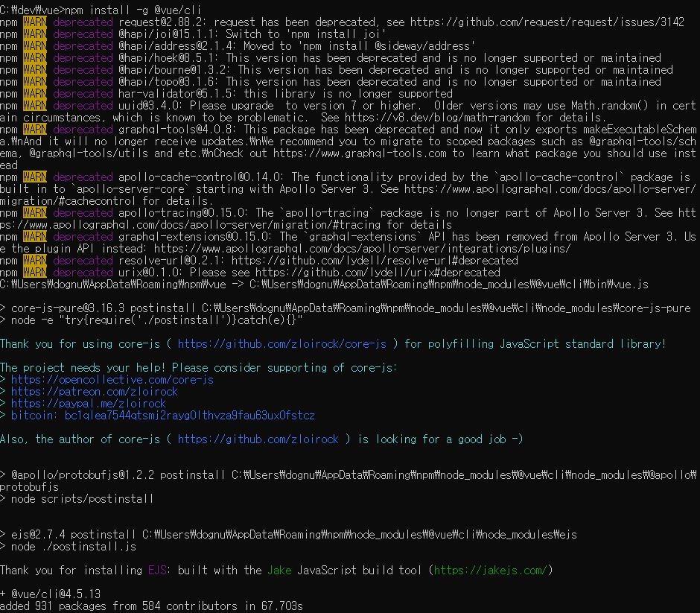
Task: Click the text 'resolve-url@0.2.1'
Action: [172, 260]
